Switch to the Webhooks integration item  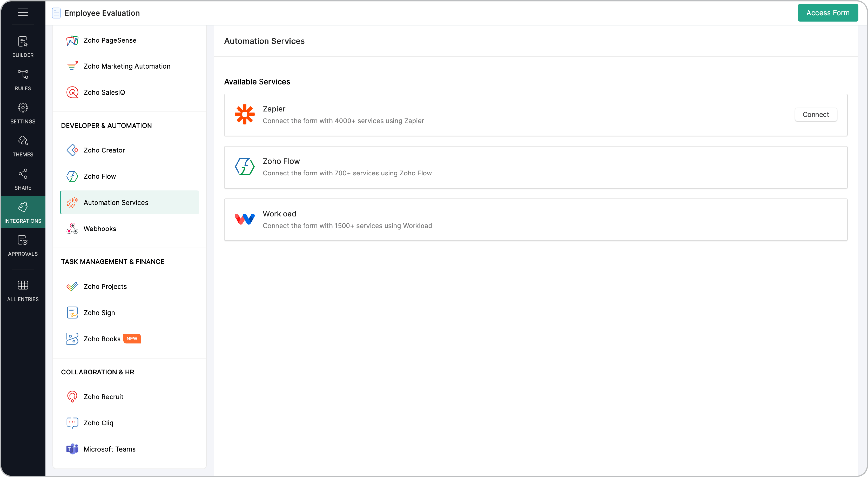pos(100,229)
